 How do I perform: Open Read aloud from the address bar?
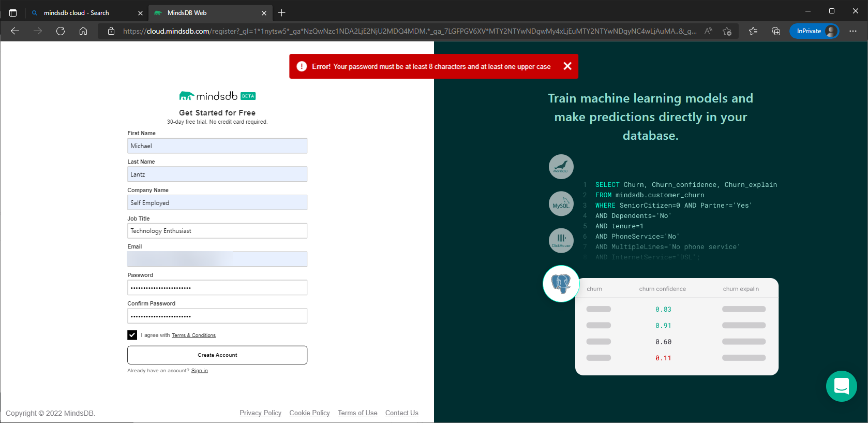point(708,31)
